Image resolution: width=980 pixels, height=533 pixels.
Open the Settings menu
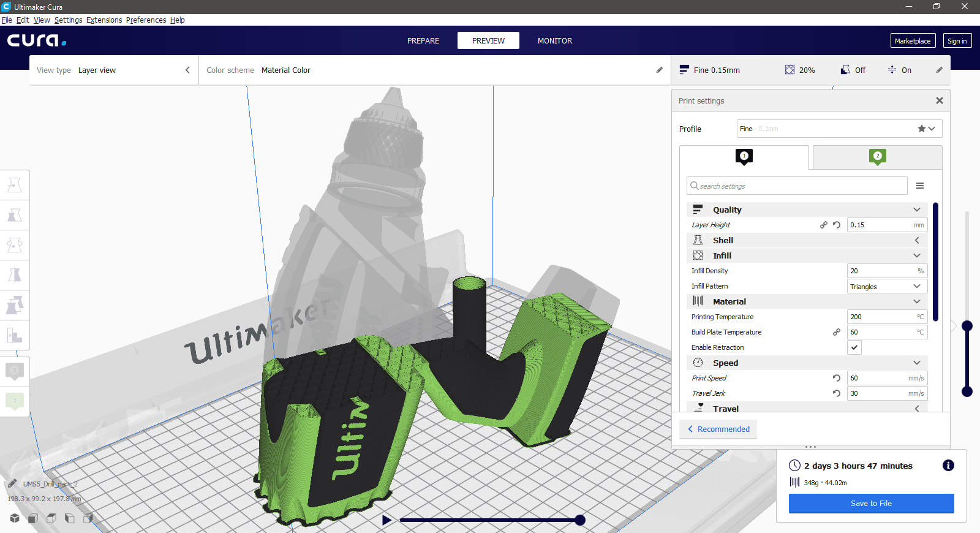68,20
